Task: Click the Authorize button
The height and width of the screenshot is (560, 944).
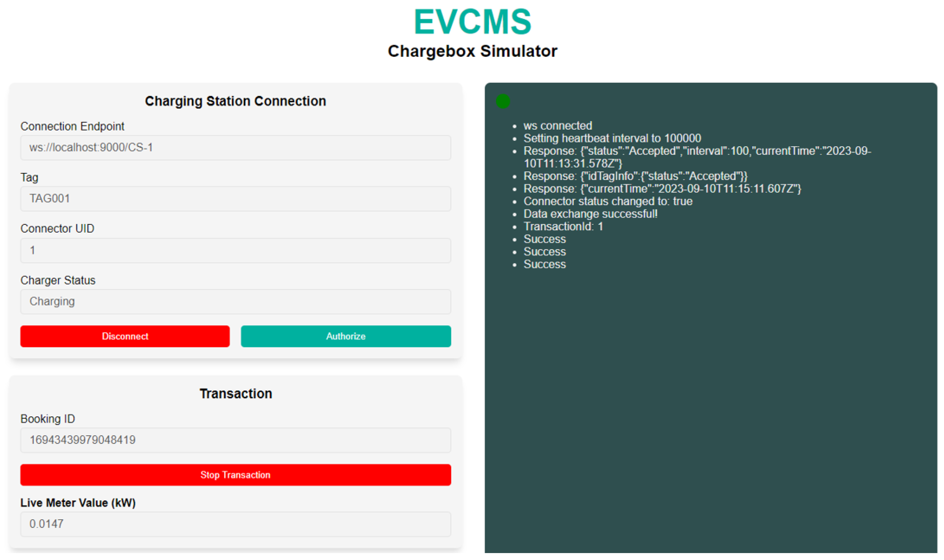Action: [346, 336]
